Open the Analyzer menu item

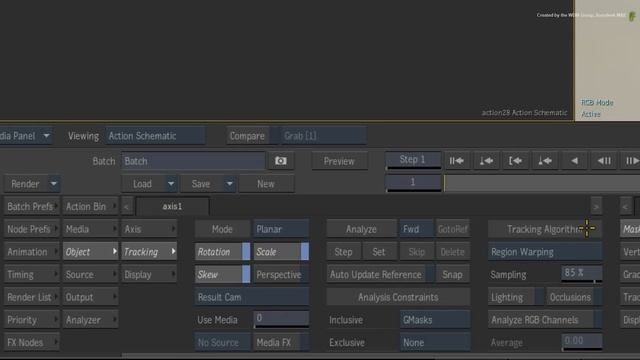(91, 320)
